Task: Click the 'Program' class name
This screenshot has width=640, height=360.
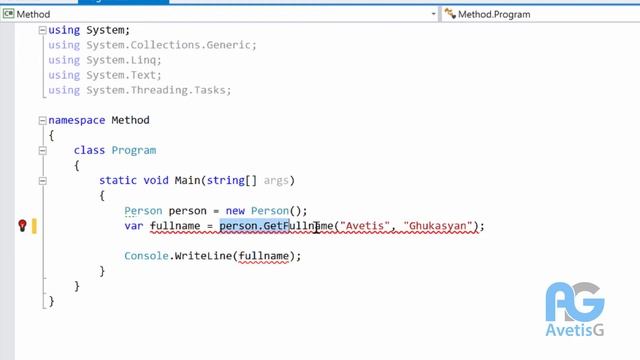Action: [134, 151]
